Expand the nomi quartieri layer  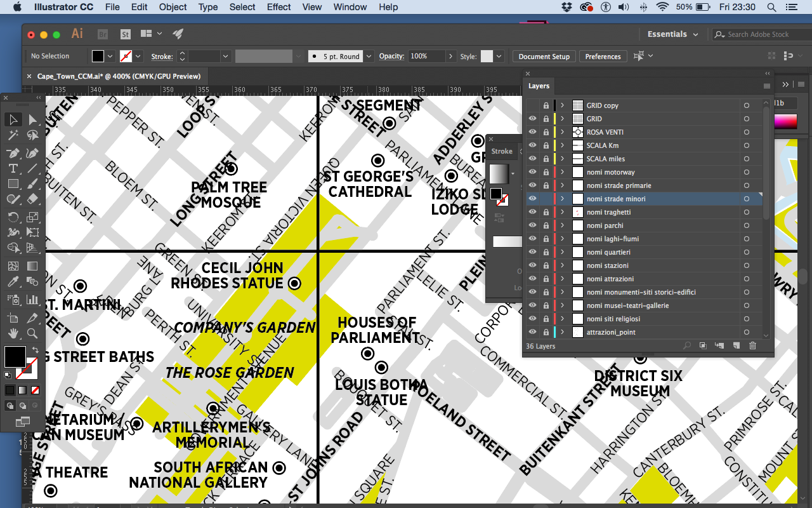(x=562, y=252)
